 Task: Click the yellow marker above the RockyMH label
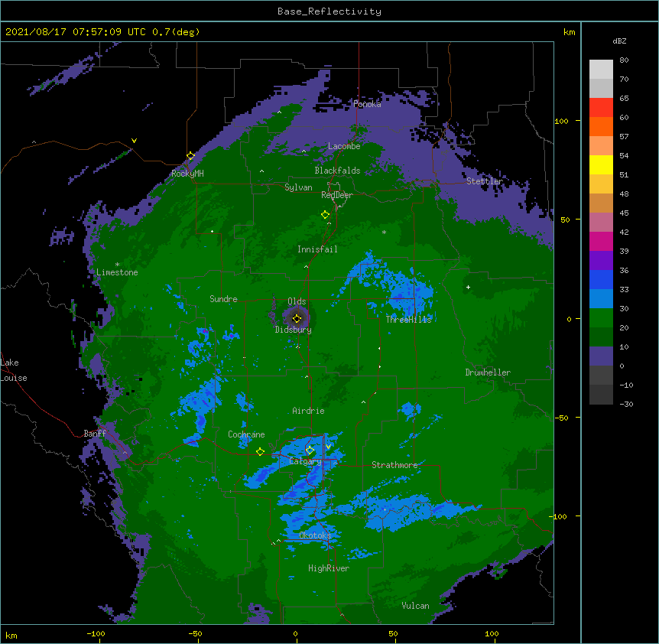pos(191,156)
